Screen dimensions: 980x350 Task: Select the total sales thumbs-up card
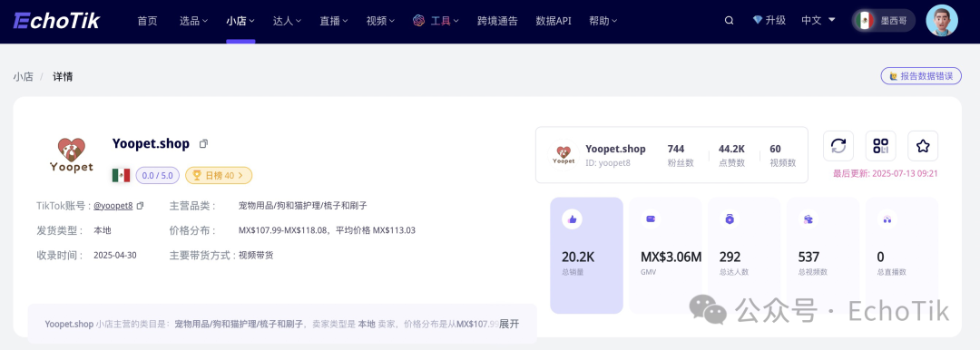(x=586, y=255)
